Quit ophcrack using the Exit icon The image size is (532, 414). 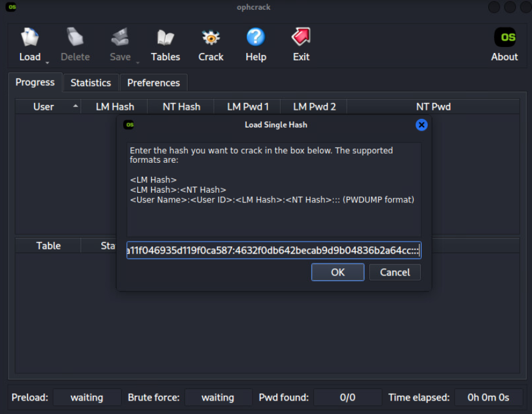(x=301, y=37)
